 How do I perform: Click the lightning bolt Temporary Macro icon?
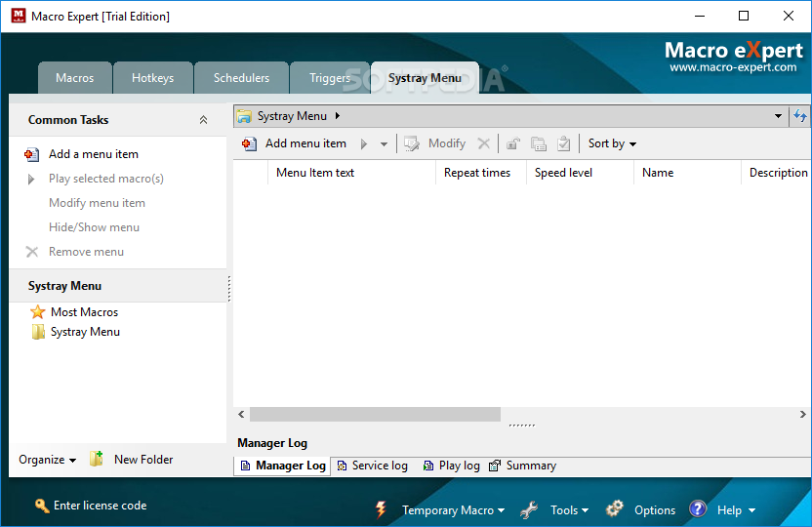tap(381, 509)
